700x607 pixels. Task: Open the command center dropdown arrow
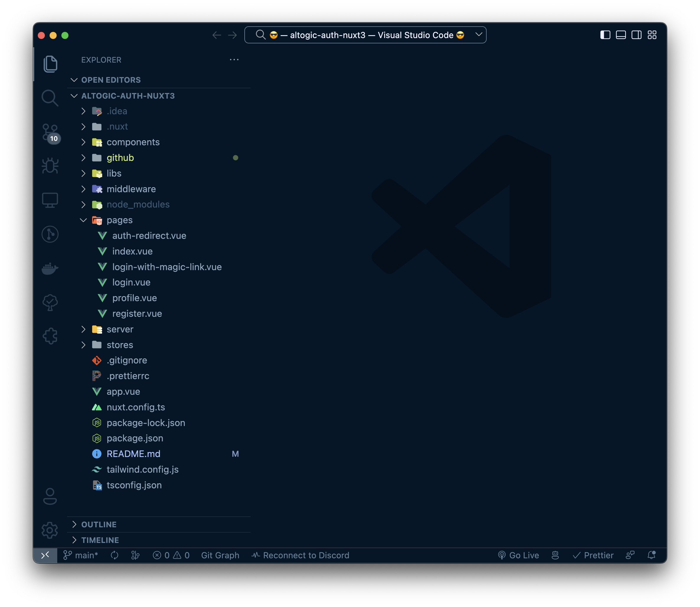(478, 35)
